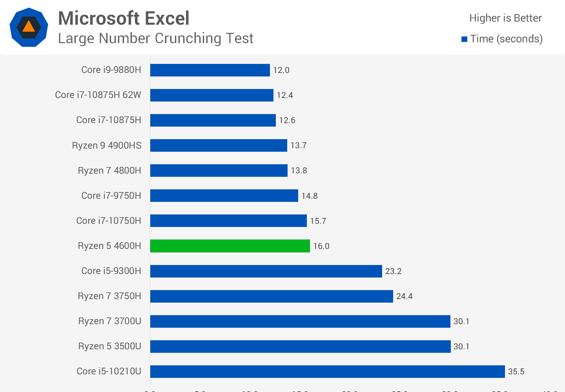Viewport: 565px width, 392px height.
Task: Click the Core i5-10210U bar
Action: click(327, 372)
